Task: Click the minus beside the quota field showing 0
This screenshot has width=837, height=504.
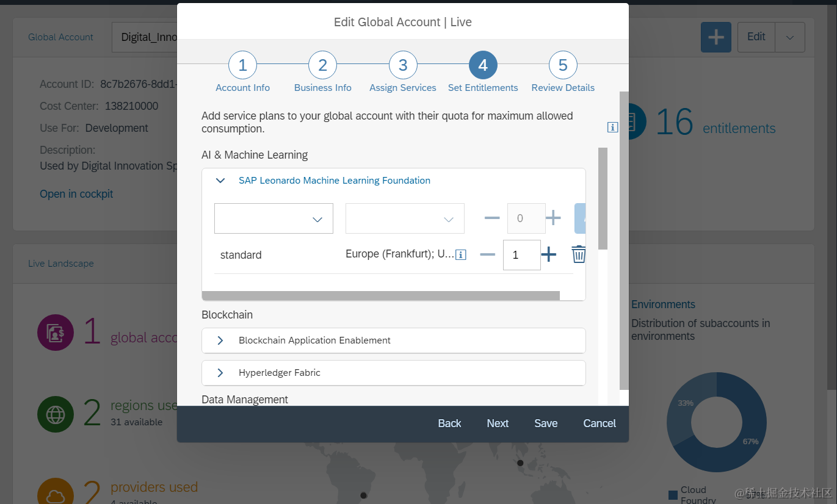Action: tap(492, 218)
